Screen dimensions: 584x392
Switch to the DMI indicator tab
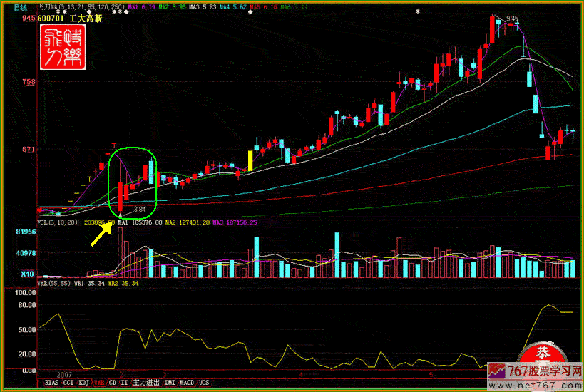[x=170, y=383]
